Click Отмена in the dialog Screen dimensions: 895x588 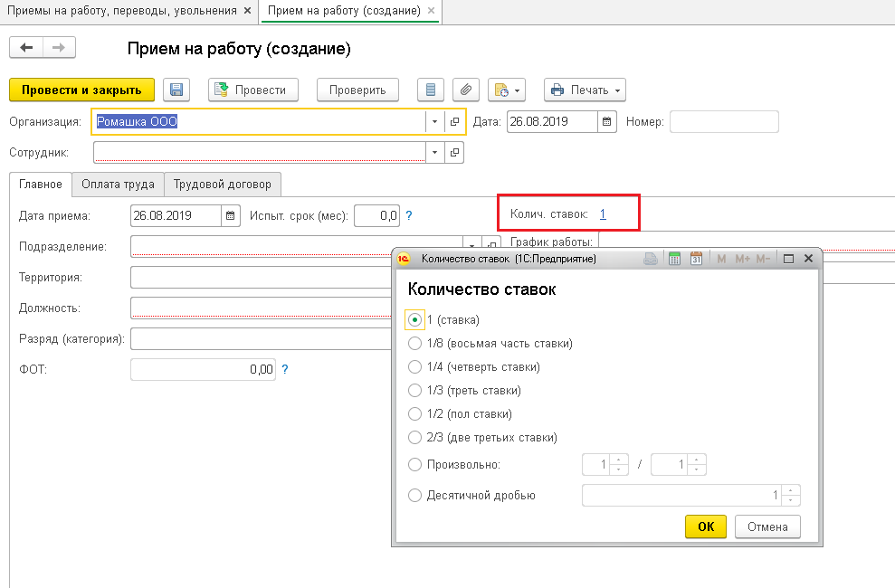pyautogui.click(x=767, y=526)
